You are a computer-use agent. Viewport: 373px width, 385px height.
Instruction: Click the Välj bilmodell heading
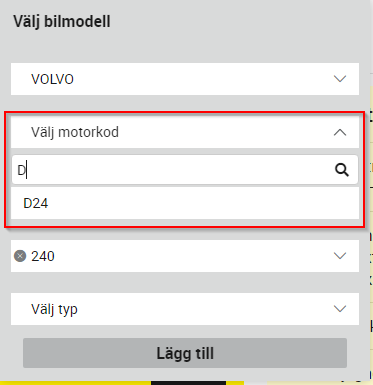(62, 22)
